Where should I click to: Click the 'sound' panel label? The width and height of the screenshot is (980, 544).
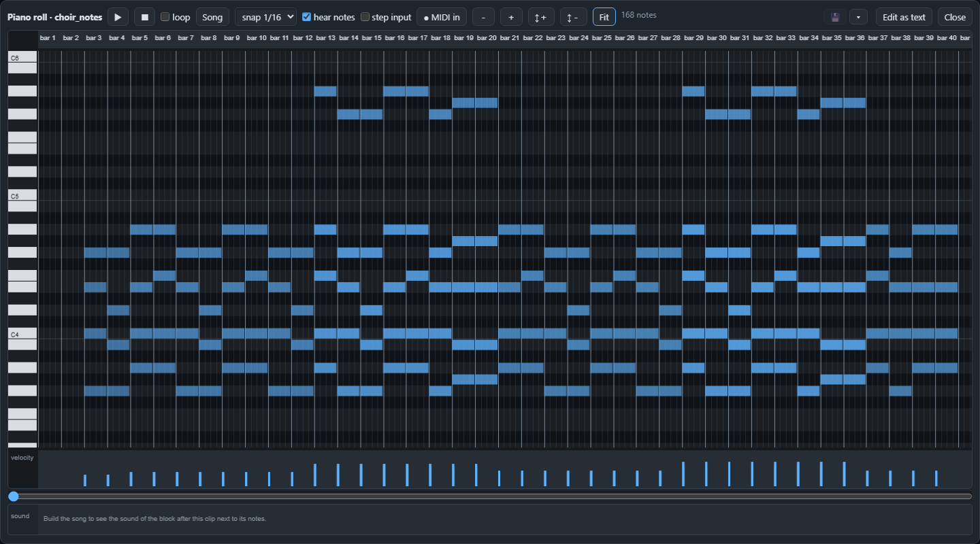[x=20, y=516]
